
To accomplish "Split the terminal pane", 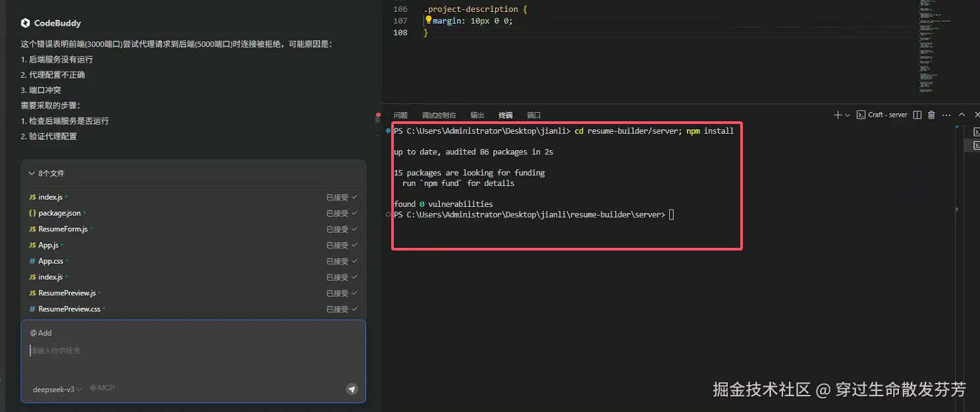I will (918, 115).
